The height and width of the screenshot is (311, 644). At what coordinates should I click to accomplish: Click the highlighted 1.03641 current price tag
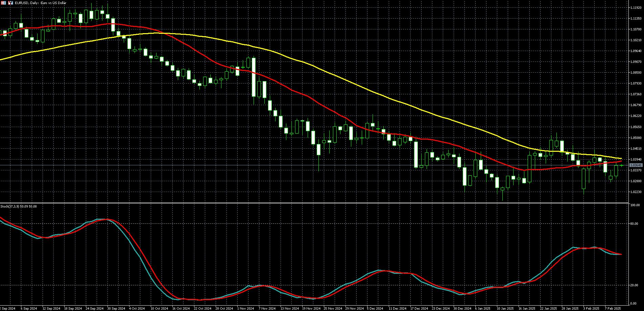636,165
